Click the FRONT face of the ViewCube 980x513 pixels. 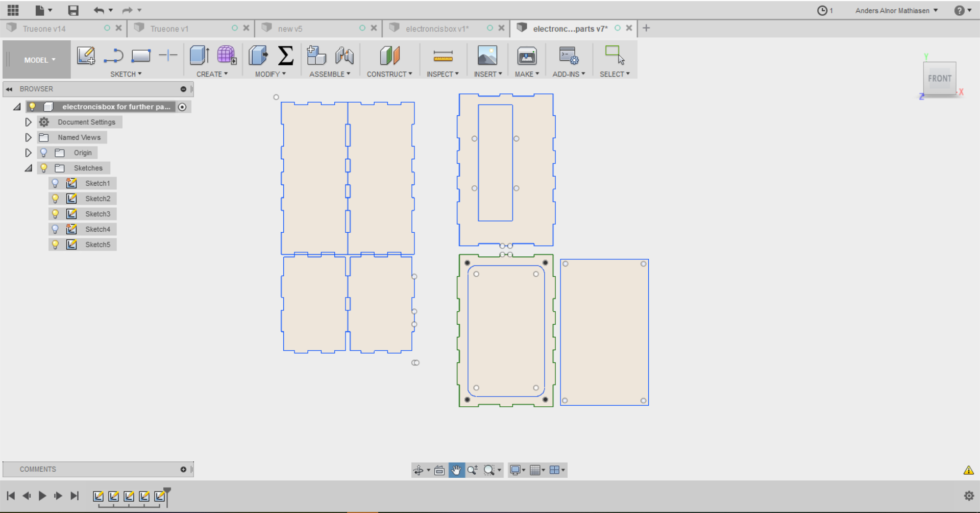click(x=940, y=79)
